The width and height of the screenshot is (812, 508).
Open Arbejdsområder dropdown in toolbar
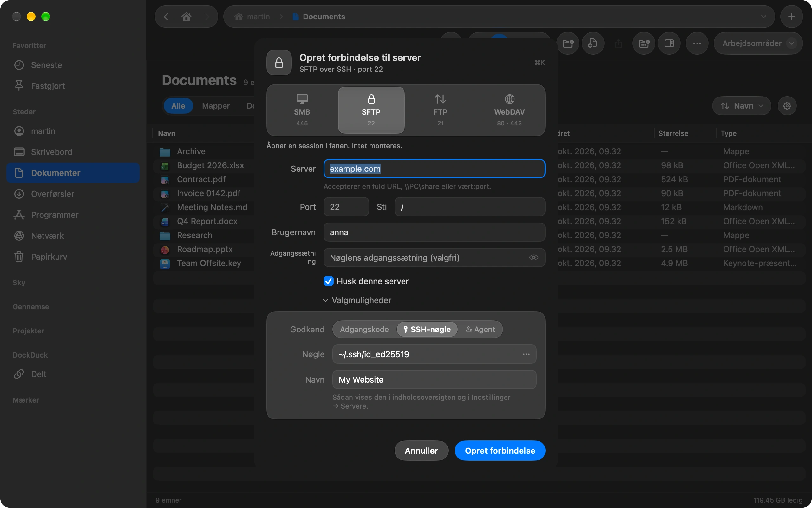tap(758, 43)
